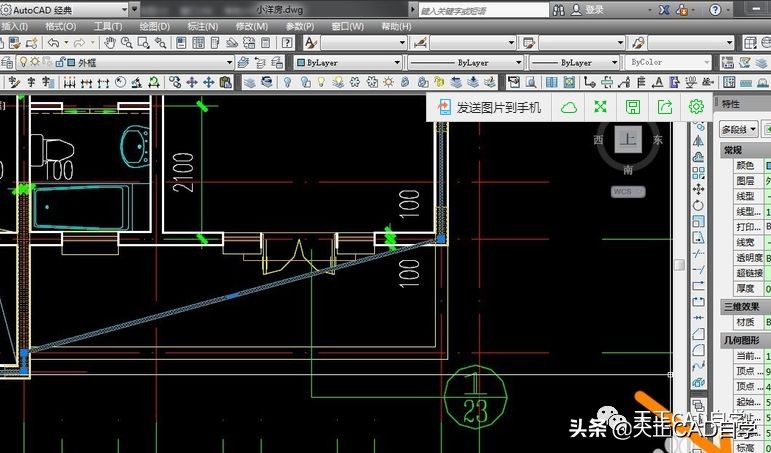Click the 上 face of ViewCube
771x453 pixels.
pyautogui.click(x=628, y=140)
